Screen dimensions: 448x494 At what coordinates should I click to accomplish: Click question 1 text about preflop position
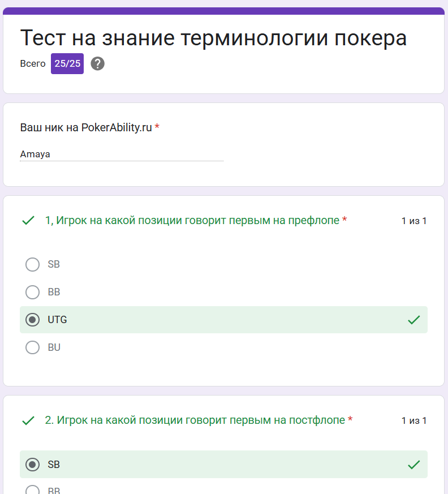pyautogui.click(x=192, y=221)
